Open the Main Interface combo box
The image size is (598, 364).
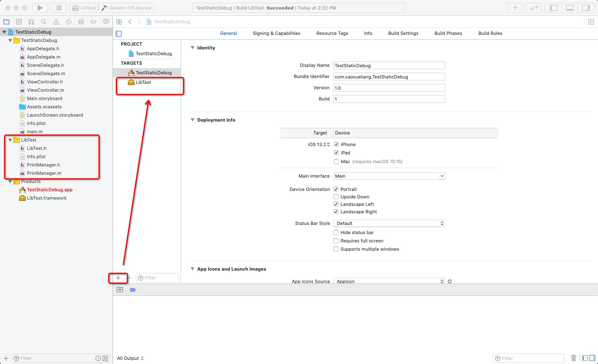click(390, 176)
